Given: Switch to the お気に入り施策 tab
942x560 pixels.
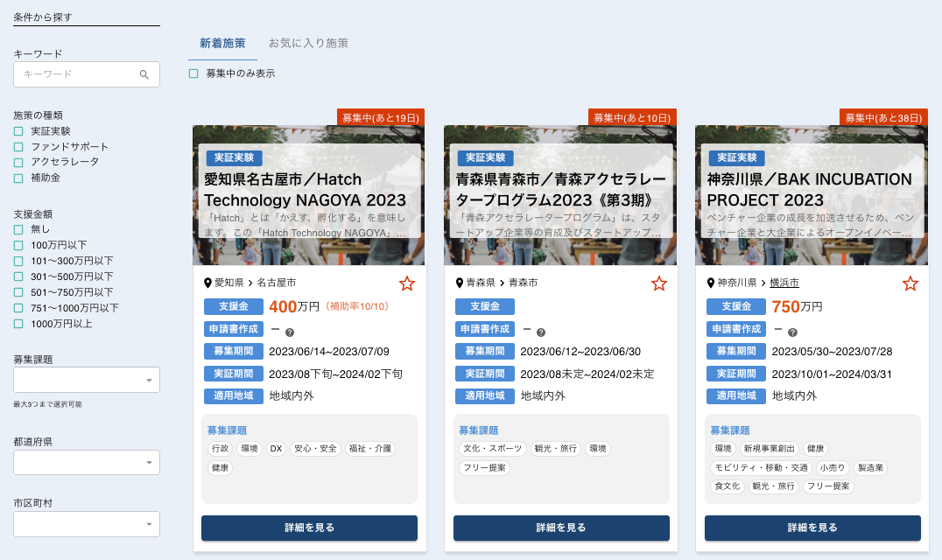Looking at the screenshot, I should [308, 43].
